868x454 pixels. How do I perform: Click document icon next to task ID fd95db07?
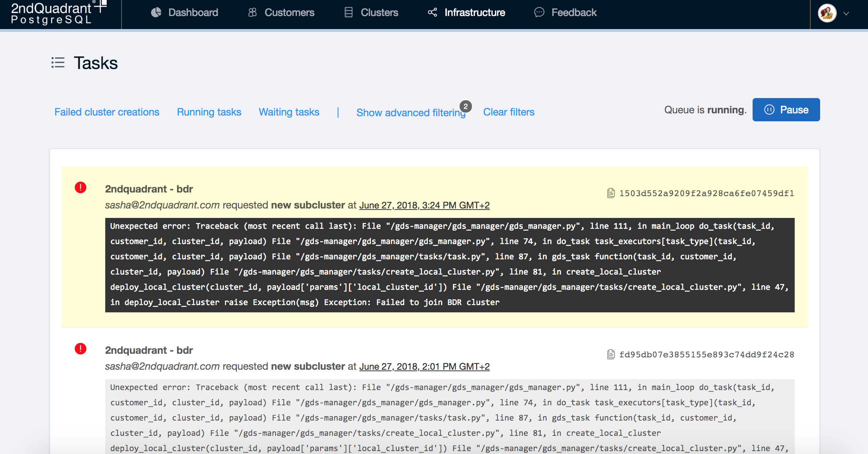(611, 354)
